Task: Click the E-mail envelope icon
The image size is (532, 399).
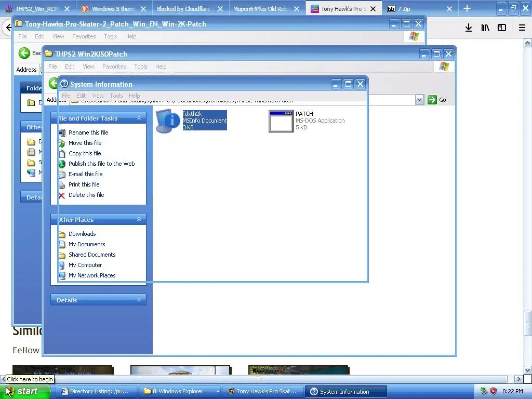Action: coord(62,175)
